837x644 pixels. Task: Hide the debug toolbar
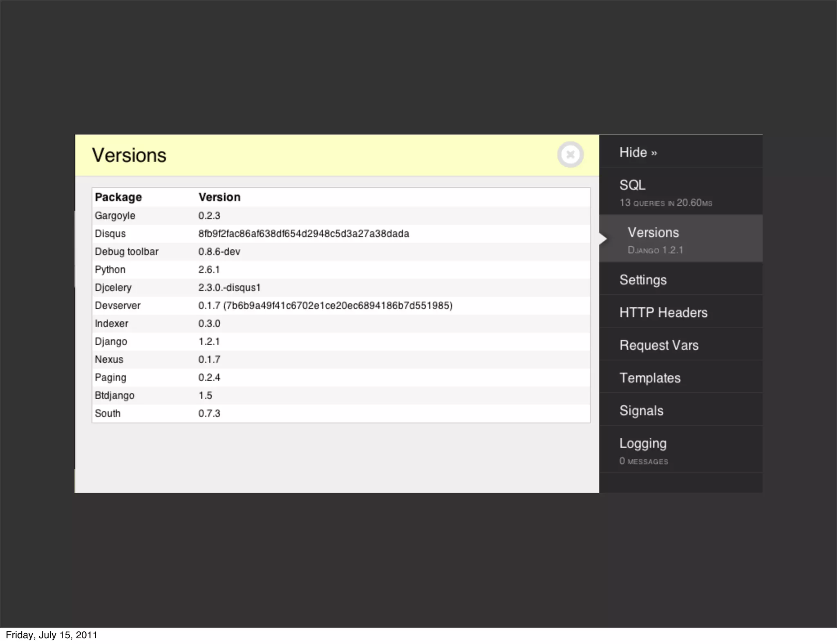(x=638, y=152)
